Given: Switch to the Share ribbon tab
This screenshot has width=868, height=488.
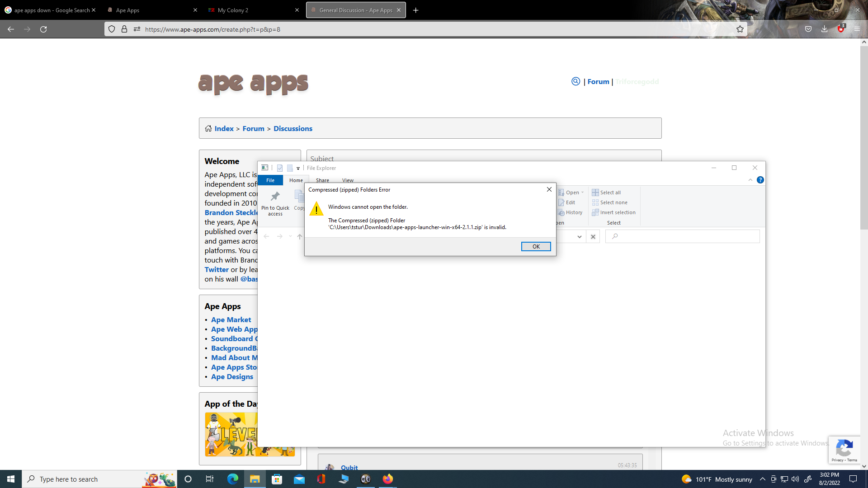Looking at the screenshot, I should [322, 180].
